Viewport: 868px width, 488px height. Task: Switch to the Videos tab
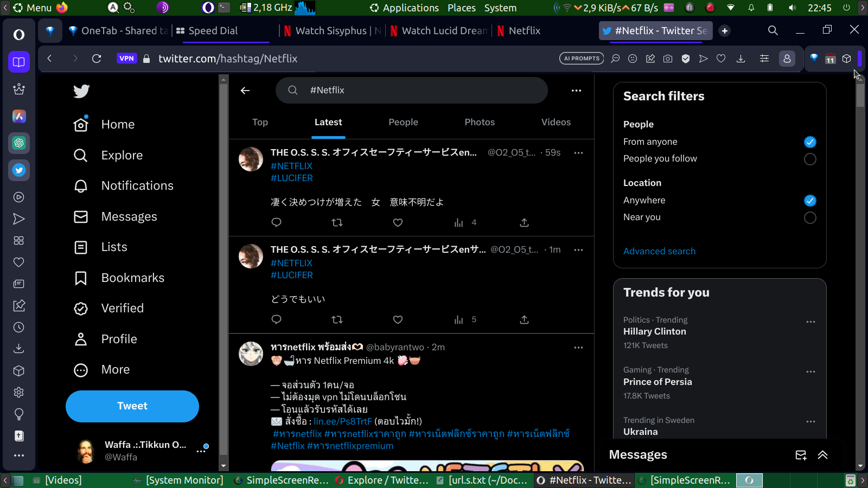point(556,123)
